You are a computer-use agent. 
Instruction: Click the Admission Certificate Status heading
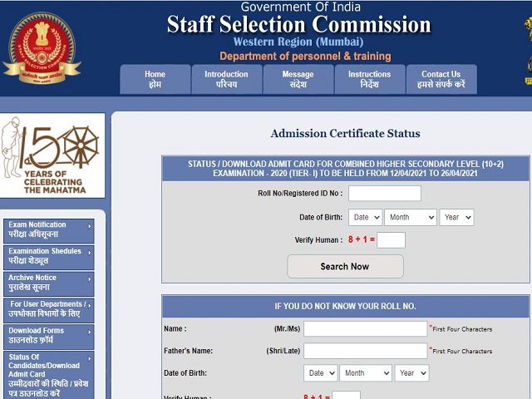pos(346,133)
